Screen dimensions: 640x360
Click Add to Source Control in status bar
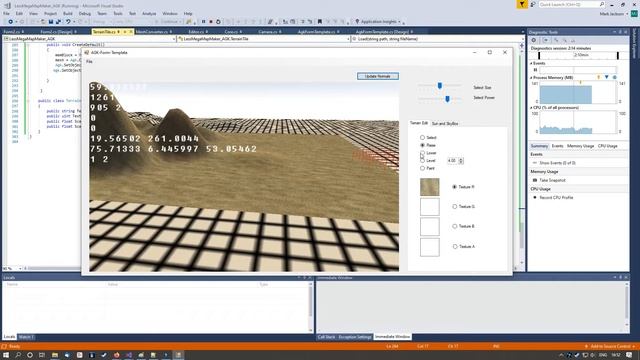(610, 346)
